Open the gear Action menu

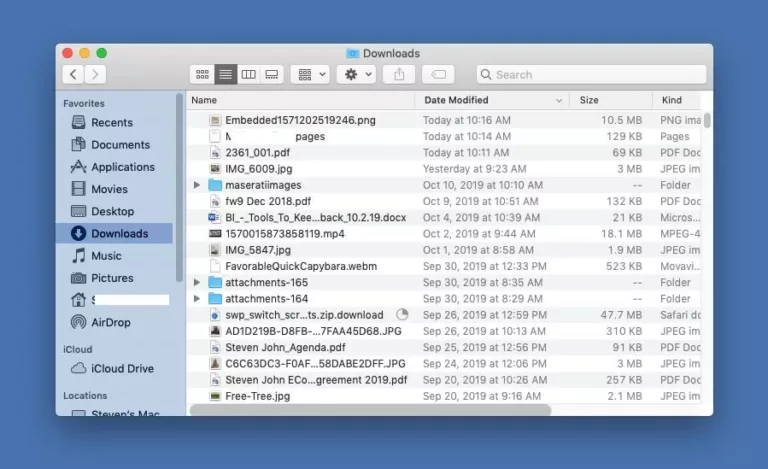click(356, 75)
